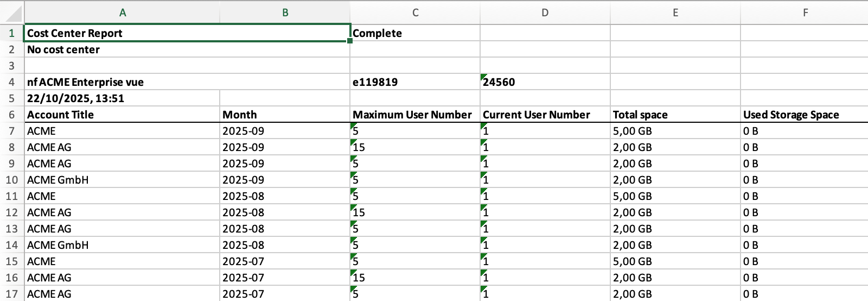Click the "Complete" cell in row 1
868x301 pixels.
point(415,33)
